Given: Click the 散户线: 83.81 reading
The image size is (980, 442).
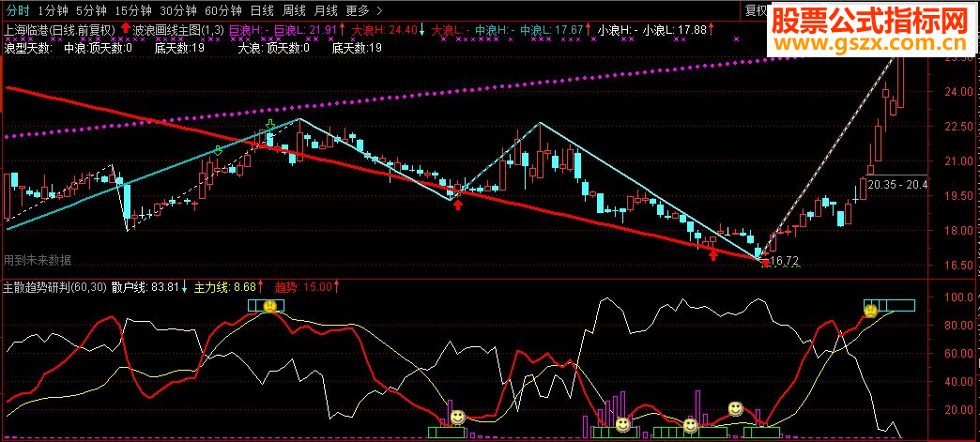Looking at the screenshot, I should tap(146, 287).
